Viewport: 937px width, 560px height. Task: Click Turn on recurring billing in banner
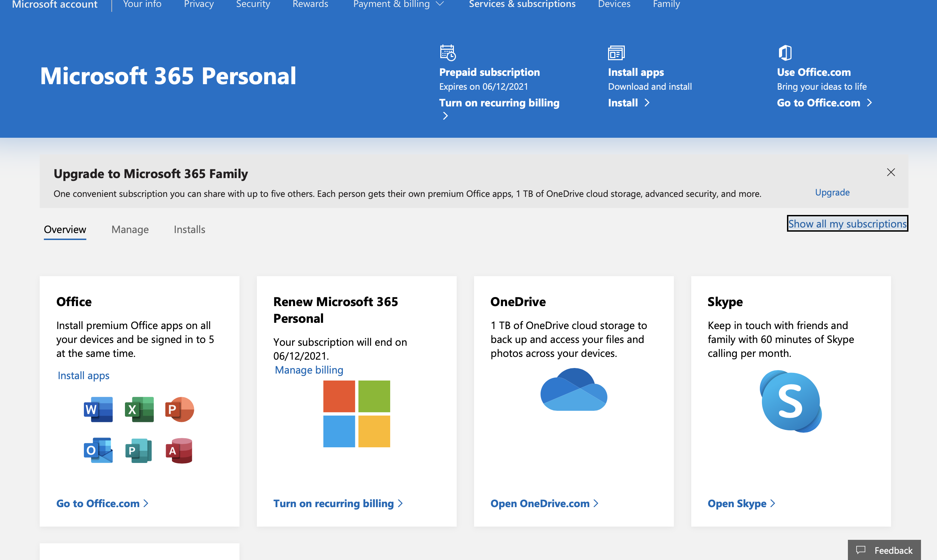499,103
